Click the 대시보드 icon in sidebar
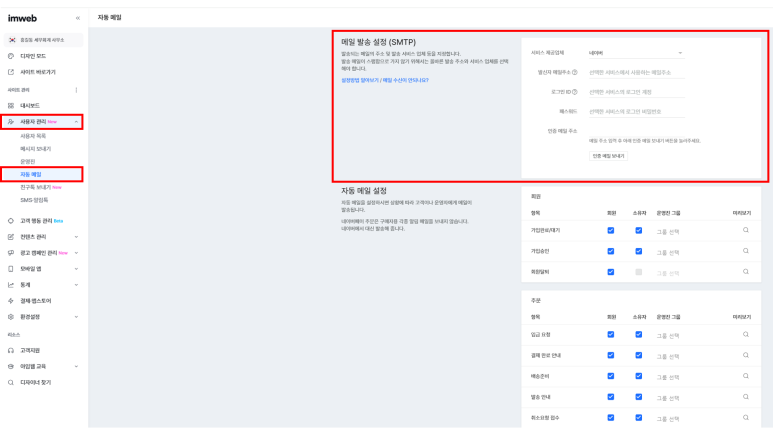773x428 pixels. point(11,105)
